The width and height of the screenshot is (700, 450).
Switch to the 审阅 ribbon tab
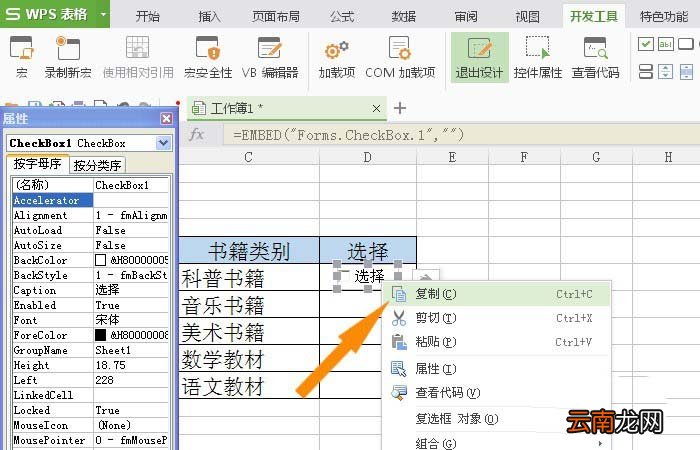point(466,17)
